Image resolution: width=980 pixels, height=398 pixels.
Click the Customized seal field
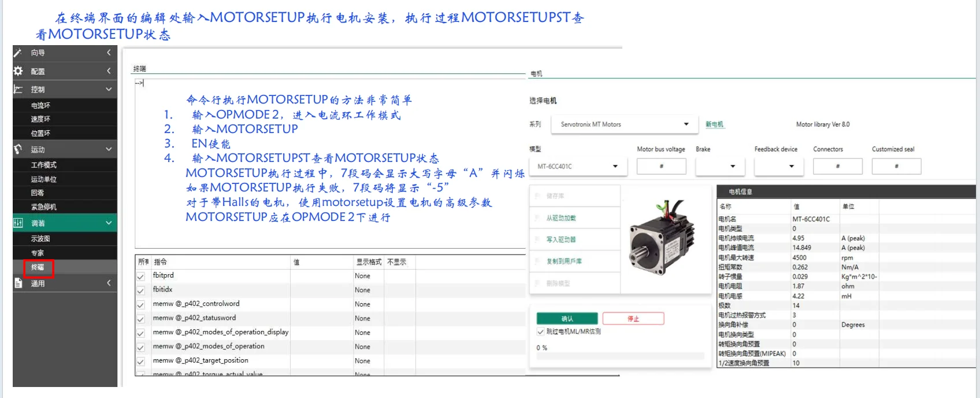point(896,167)
